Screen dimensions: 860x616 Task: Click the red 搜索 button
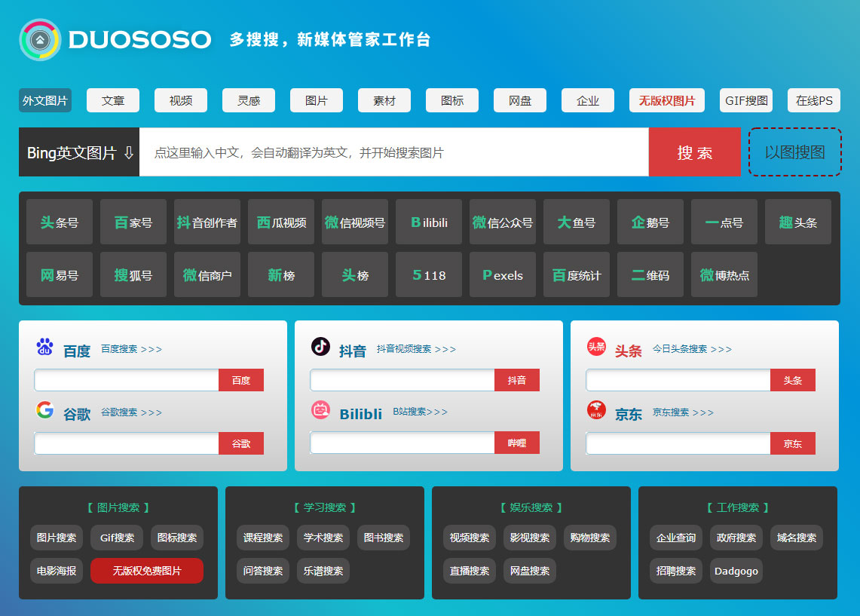click(695, 152)
